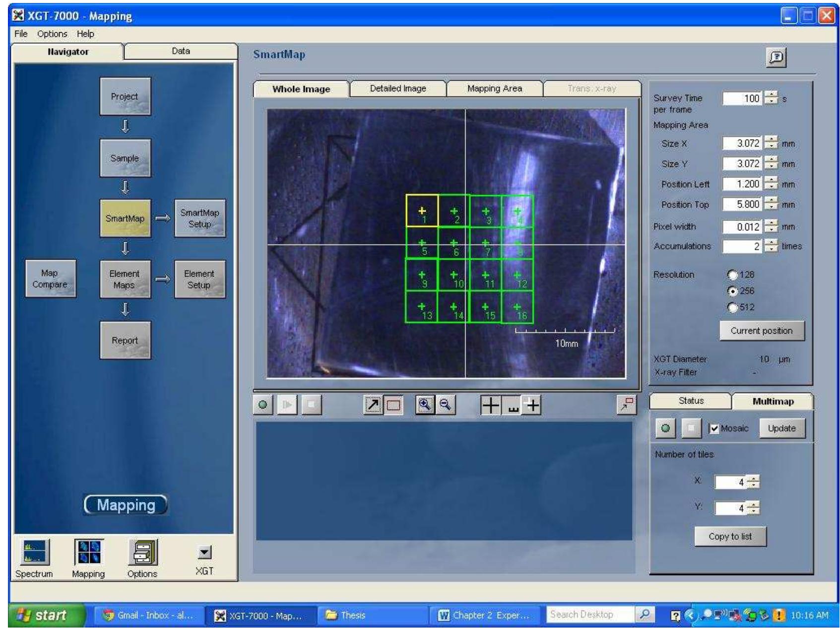Click the Position Top input field
This screenshot has height=636, width=840.
743,205
